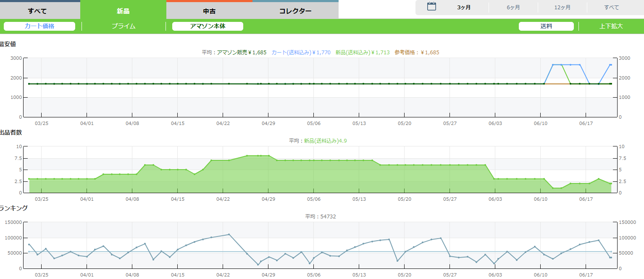644x279 pixels.
Task: Click the ranking average 54732 label
Action: pyautogui.click(x=321, y=217)
